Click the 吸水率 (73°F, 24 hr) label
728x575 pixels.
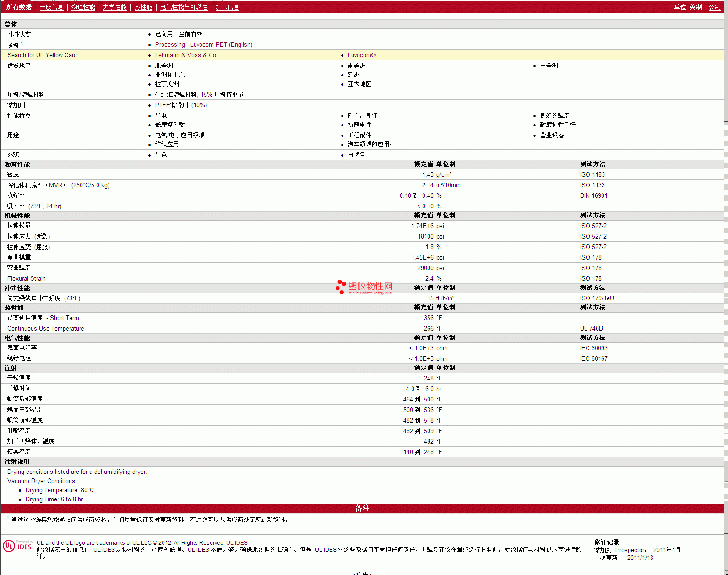[x=34, y=206]
